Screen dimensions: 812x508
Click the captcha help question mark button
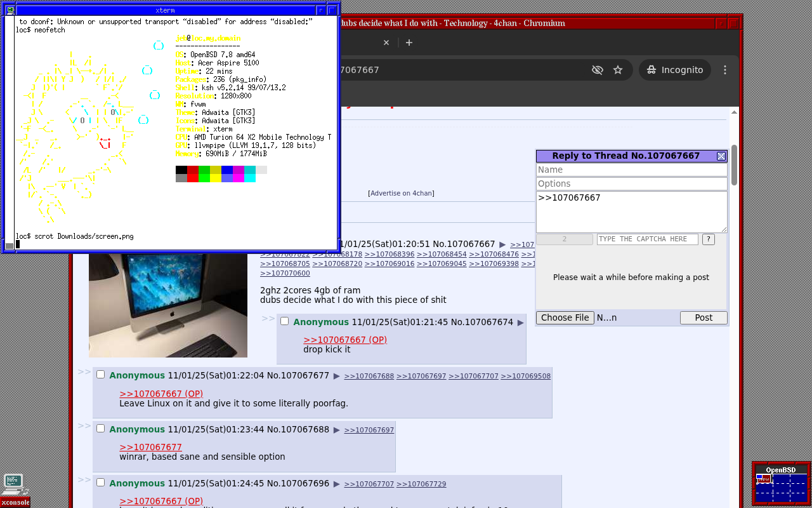point(708,239)
